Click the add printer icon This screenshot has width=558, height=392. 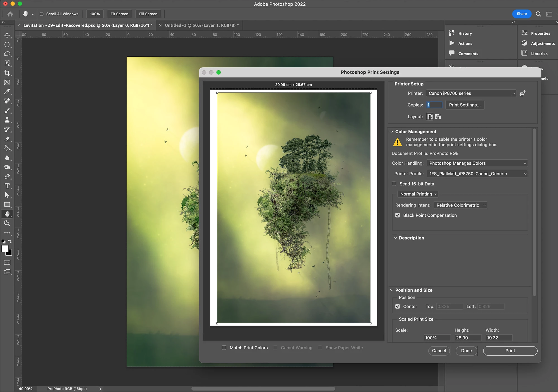point(523,93)
